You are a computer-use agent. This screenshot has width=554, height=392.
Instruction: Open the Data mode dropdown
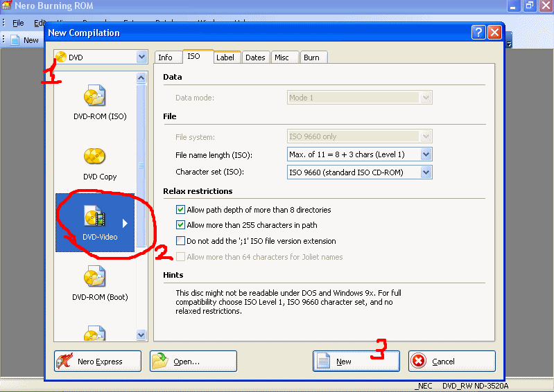click(x=426, y=98)
